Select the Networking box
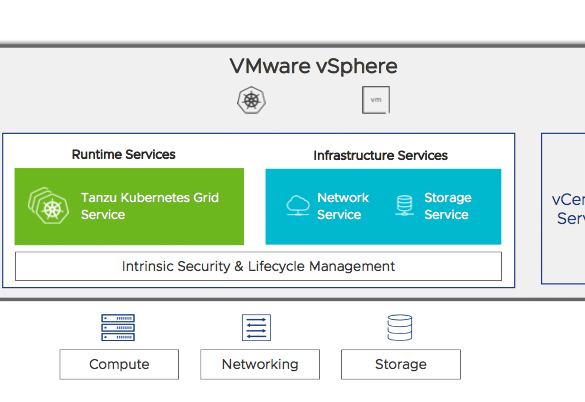585x402 pixels. (x=260, y=364)
